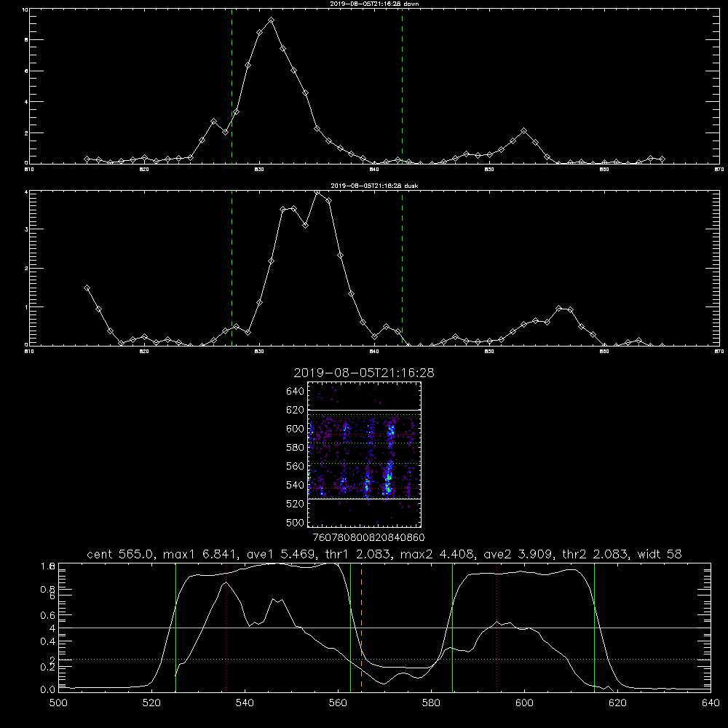Viewport: 728px width, 728px height.
Task: Click the '580' label on the bottom plot x-axis
Action: pos(431,703)
